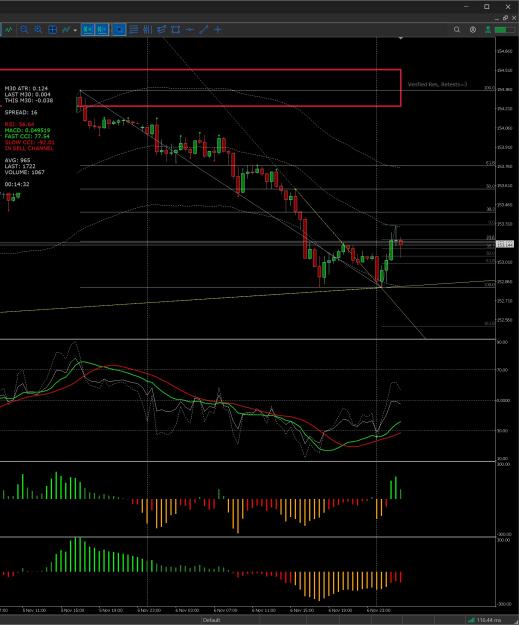The height and width of the screenshot is (625, 519).
Task: Click the circular account icon
Action: click(473, 29)
